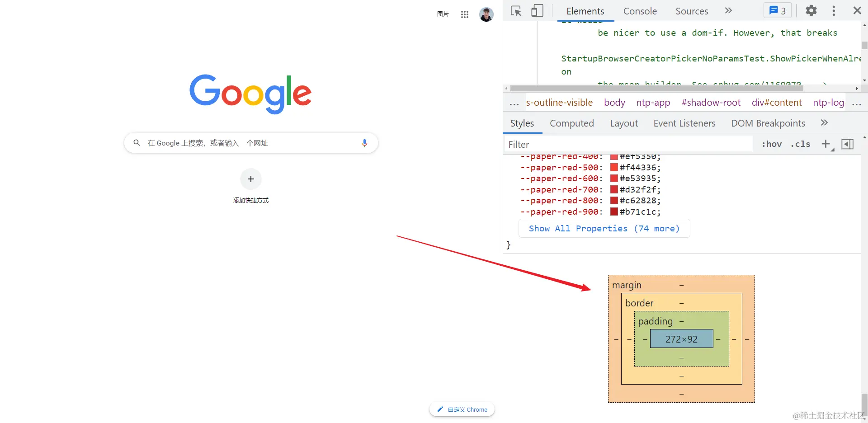Open DevTools three-dot customize menu
The image size is (868, 423).
tap(834, 10)
